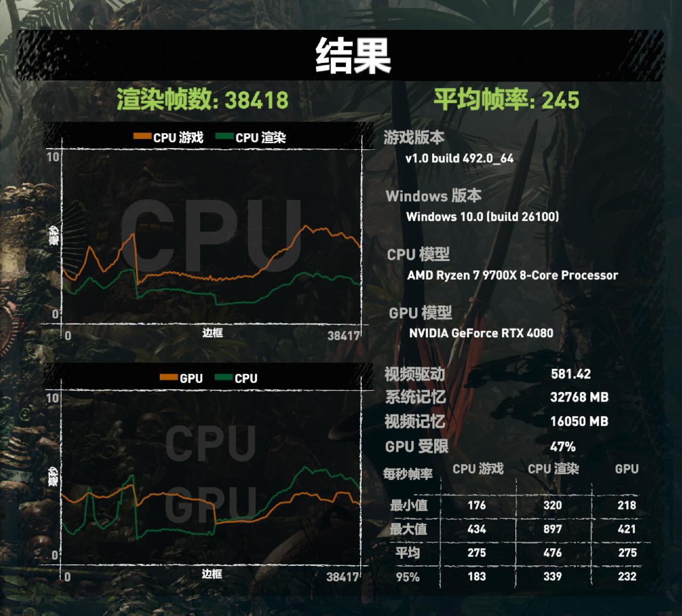Select AMD Ryzen 7 9700X 8-Core Processor text
This screenshot has width=682, height=616.
513,275
